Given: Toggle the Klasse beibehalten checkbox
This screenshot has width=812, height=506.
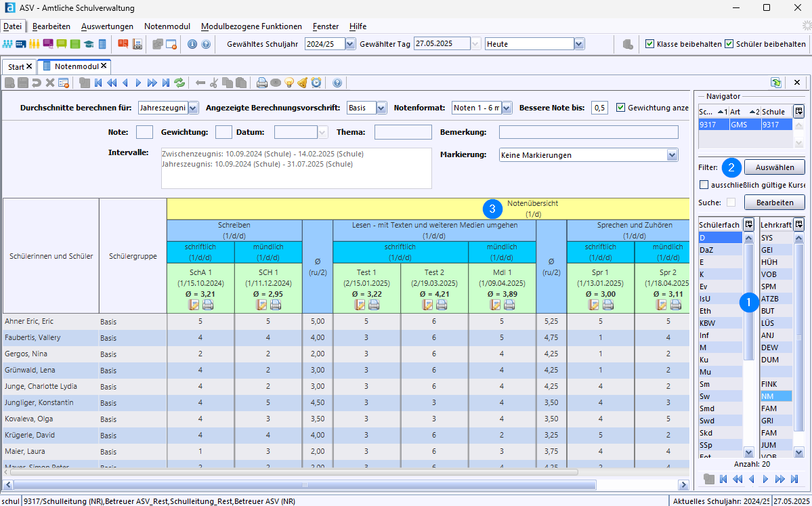Looking at the screenshot, I should pyautogui.click(x=650, y=44).
